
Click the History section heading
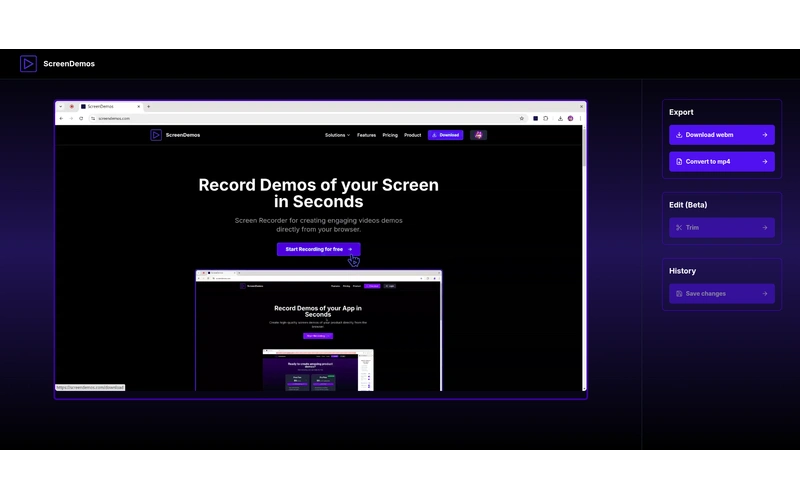tap(682, 271)
